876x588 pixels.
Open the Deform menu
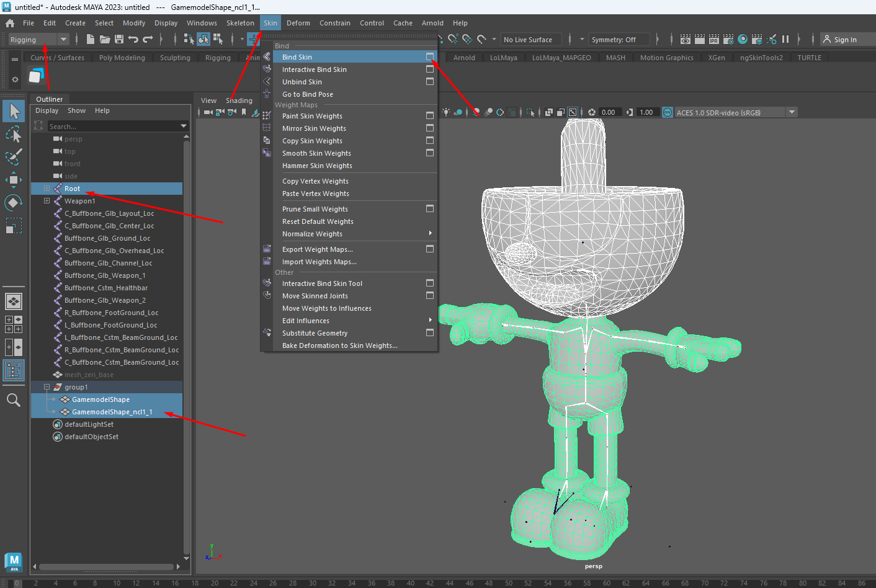point(298,23)
